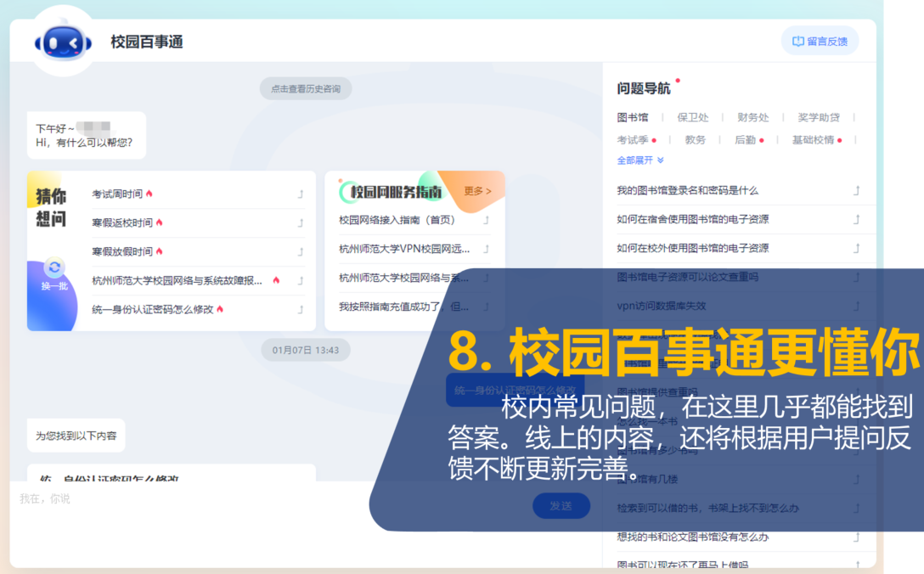The width and height of the screenshot is (924, 574).
Task: Refresh suggestions with 换一批 icon
Action: click(54, 267)
